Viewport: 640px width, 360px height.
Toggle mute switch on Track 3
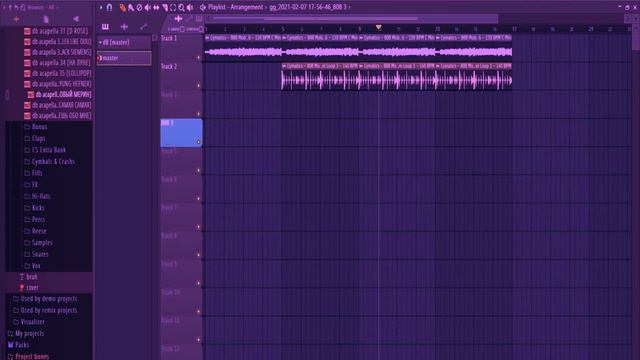tap(199, 114)
